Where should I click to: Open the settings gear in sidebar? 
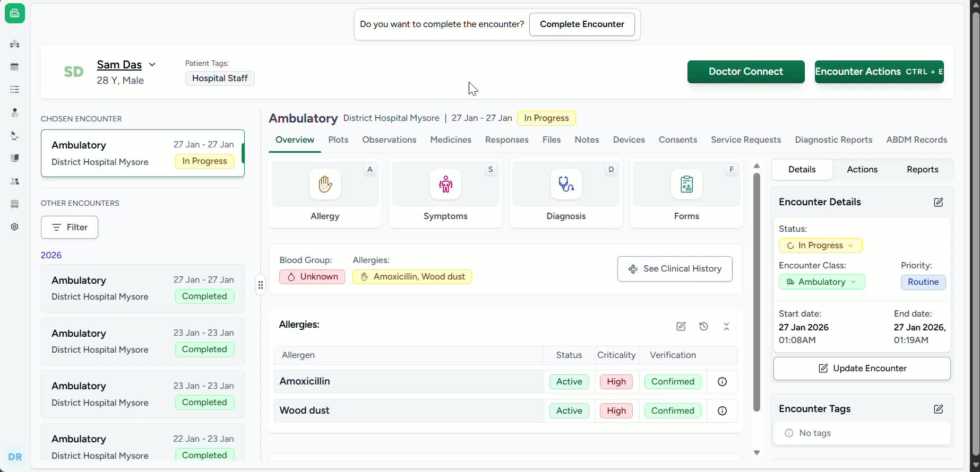click(x=15, y=227)
